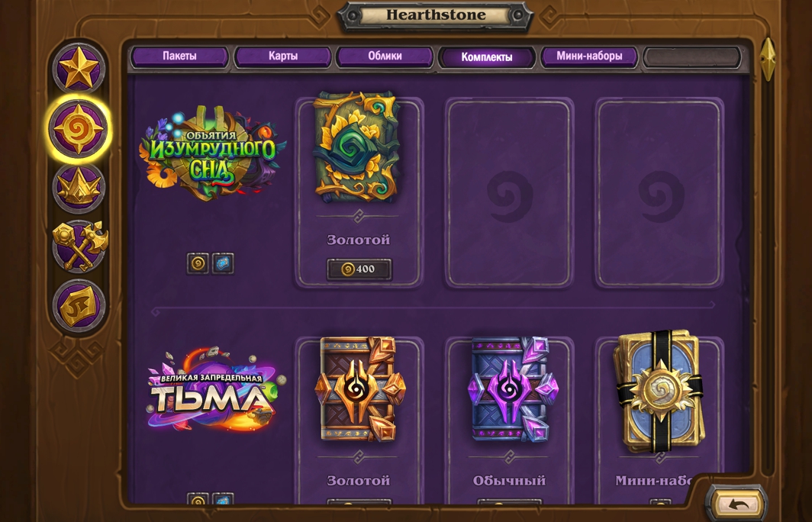Open the Облики tab
The height and width of the screenshot is (522, 812).
pos(385,56)
